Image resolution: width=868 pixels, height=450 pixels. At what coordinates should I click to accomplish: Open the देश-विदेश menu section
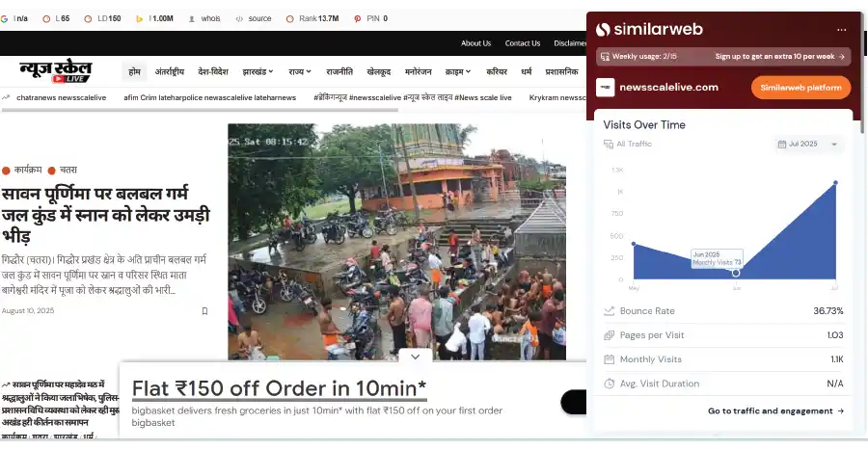coord(213,72)
